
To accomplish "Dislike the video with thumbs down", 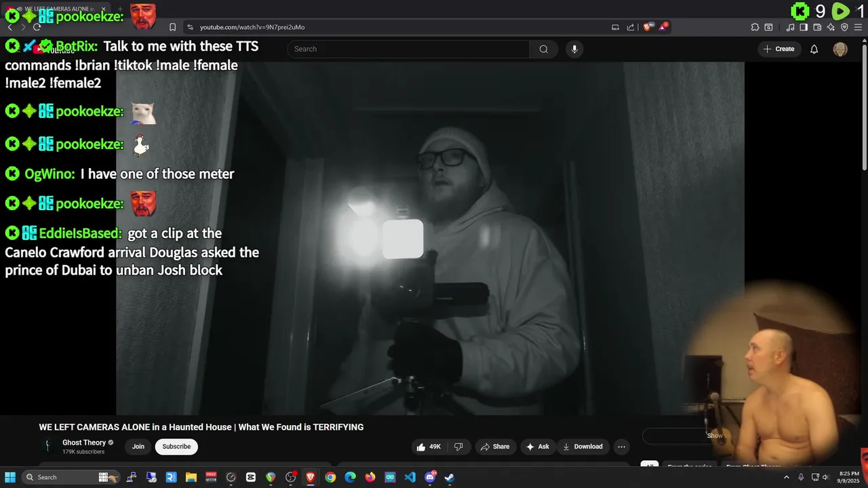I will pos(458,446).
